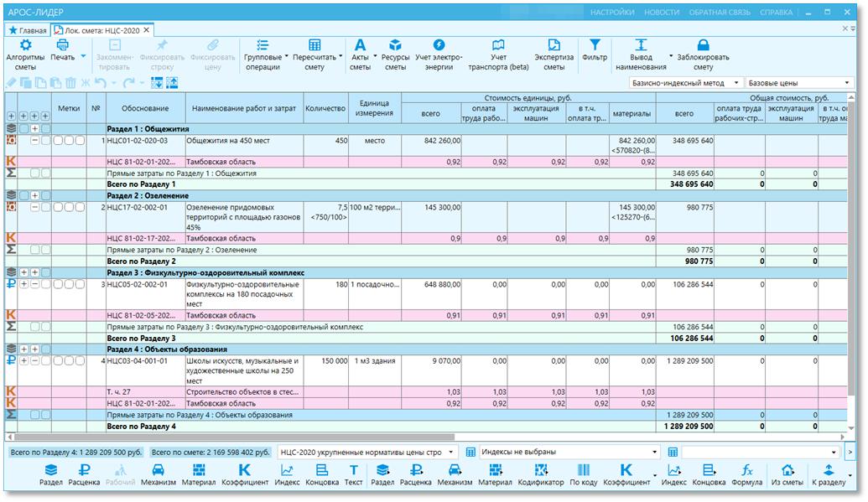This screenshot has width=868, height=502.
Task: Tick first checkbox in Прямые затраты по Разделу 4 row
Action: (35, 415)
